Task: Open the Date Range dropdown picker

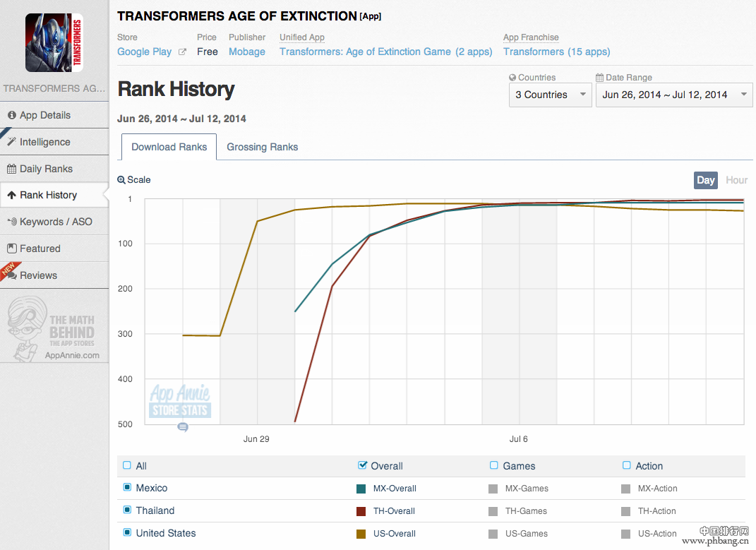Action: coord(673,95)
